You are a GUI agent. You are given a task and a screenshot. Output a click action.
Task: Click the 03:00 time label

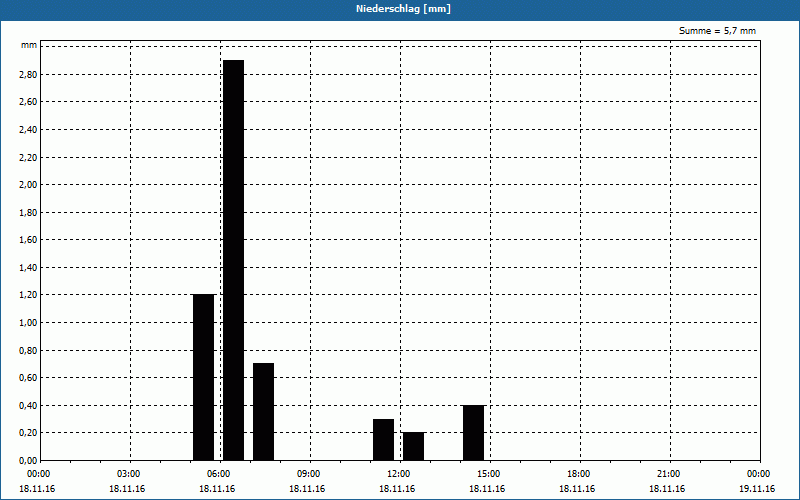130,474
